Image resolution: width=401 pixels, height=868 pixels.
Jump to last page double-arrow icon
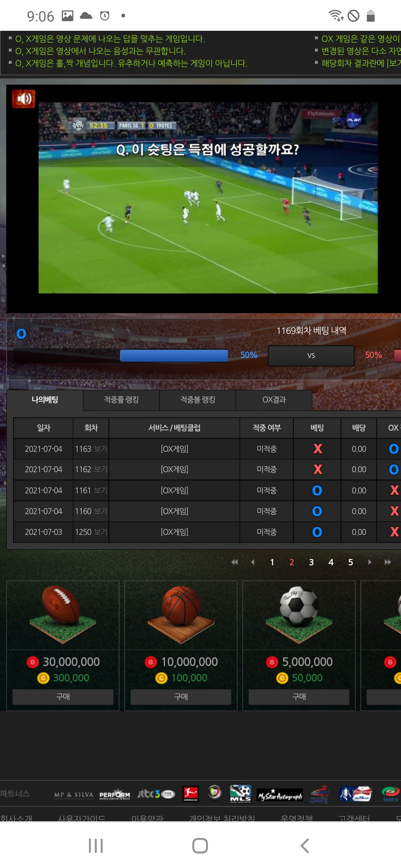coord(388,562)
